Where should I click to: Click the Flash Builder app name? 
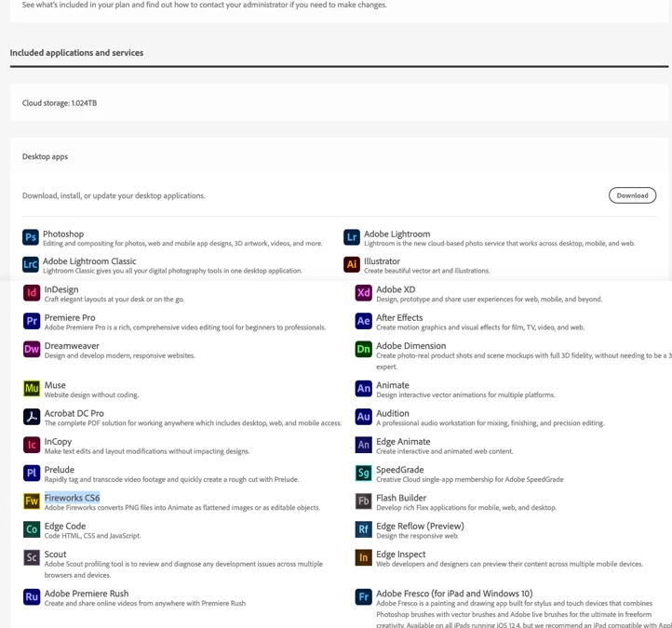coord(401,498)
